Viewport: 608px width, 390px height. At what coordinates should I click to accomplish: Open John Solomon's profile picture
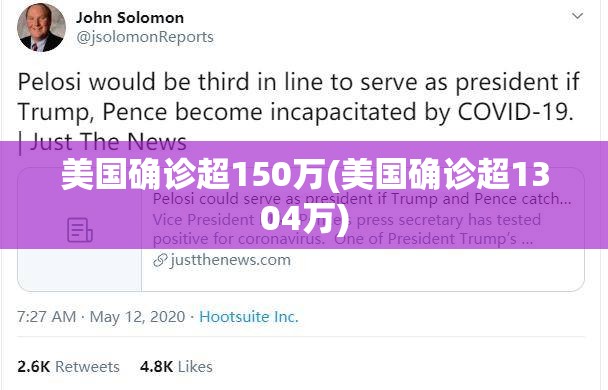coord(41,28)
